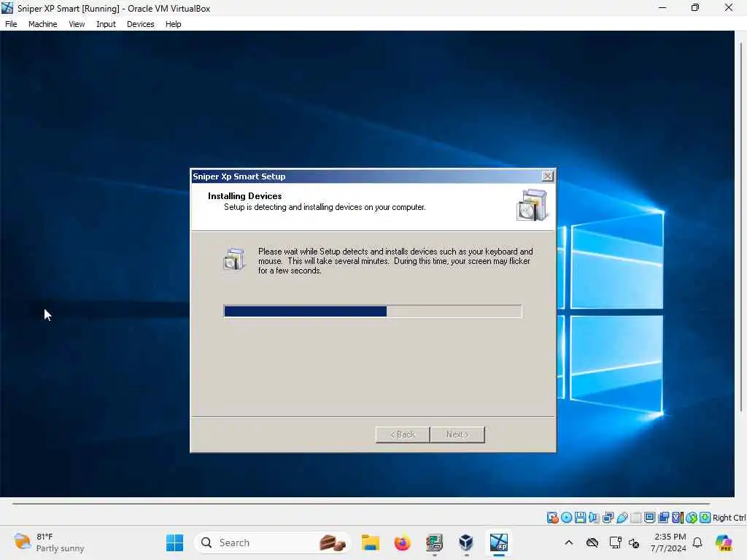The width and height of the screenshot is (747, 560).
Task: Click the network tray icon
Action: (x=615, y=542)
